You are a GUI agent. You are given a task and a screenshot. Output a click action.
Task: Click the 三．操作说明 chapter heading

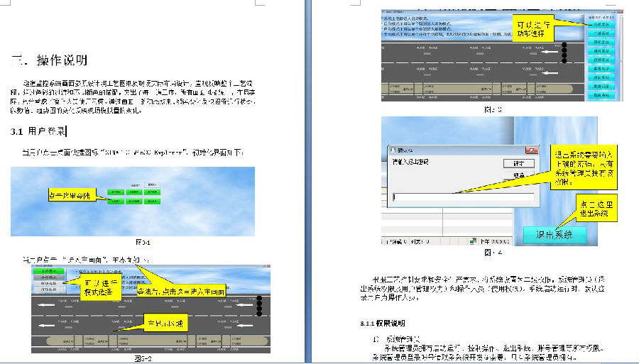coord(53,60)
